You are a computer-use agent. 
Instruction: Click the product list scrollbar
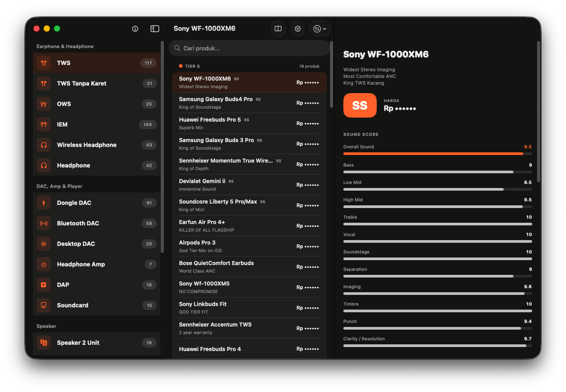coord(331,74)
